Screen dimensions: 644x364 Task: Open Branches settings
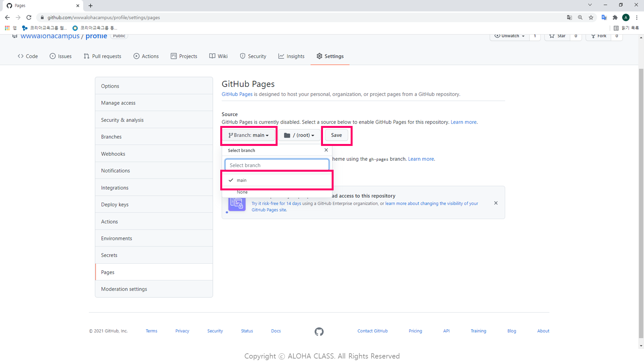154,137
